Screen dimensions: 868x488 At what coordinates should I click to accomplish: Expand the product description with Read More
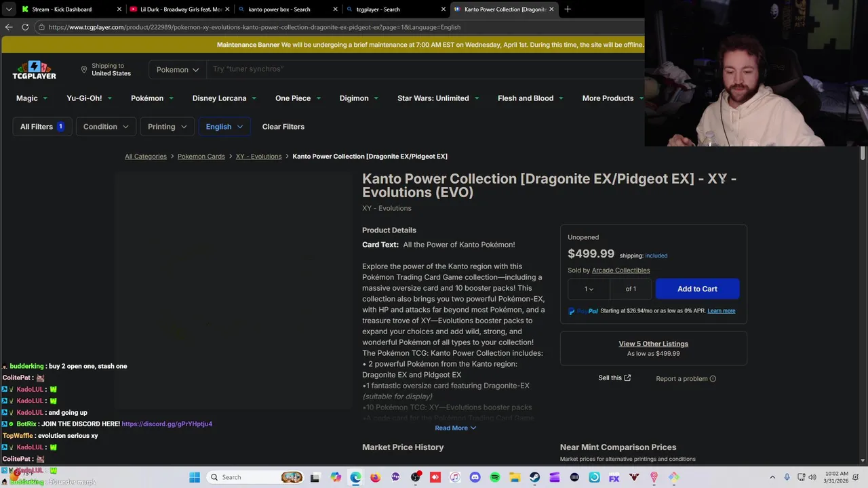(x=455, y=428)
